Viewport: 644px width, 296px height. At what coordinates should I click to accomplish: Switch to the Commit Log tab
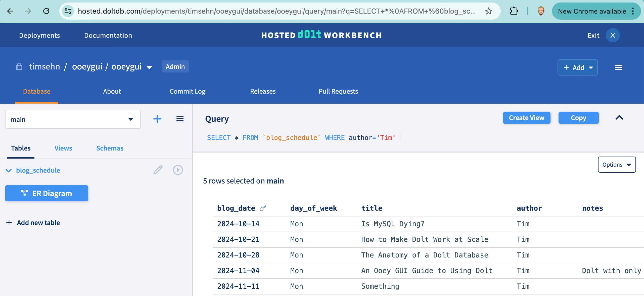[x=188, y=91]
